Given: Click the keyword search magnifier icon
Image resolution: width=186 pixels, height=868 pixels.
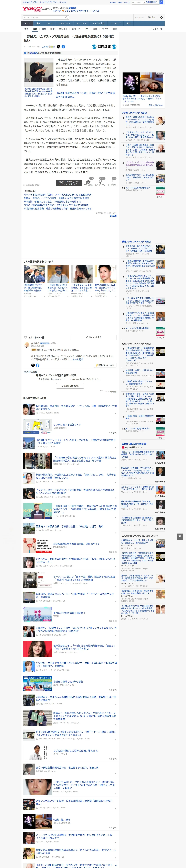Looking at the screenshot, I should [66, 17].
